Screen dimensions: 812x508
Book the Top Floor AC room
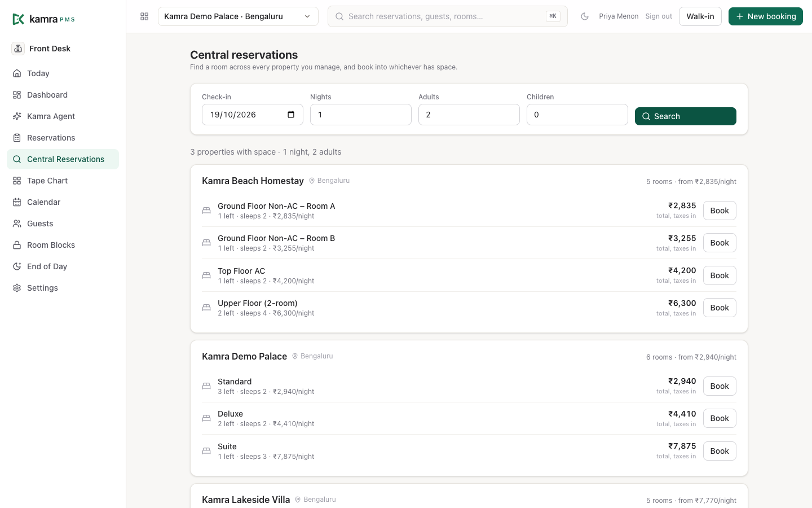tap(720, 275)
